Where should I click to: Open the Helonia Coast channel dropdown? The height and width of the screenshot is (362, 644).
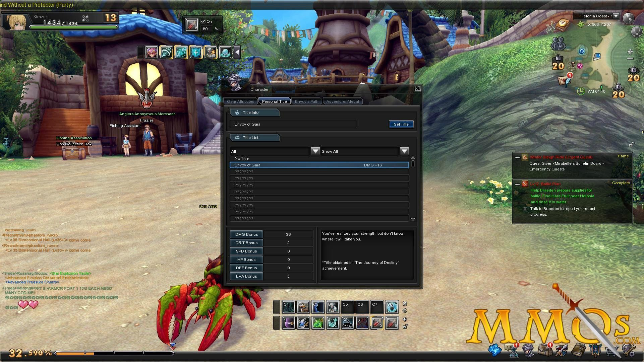(x=616, y=16)
